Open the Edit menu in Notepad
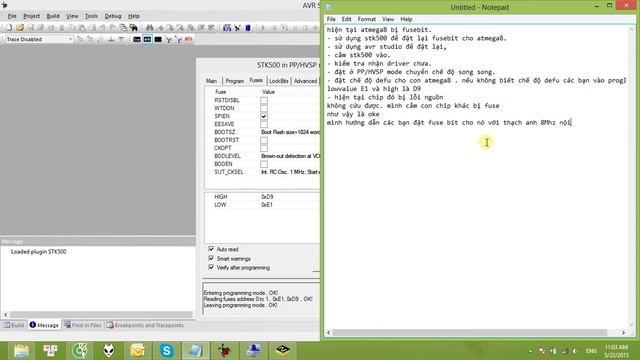 click(x=347, y=19)
